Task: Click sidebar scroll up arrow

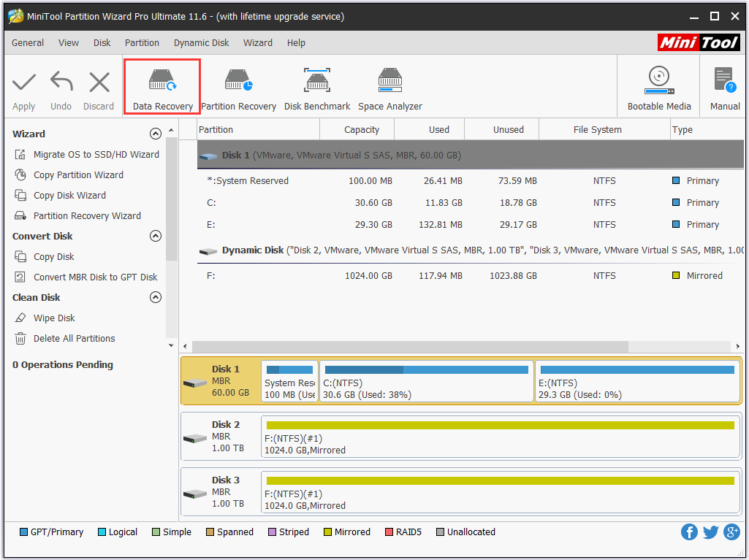Action: click(x=171, y=131)
